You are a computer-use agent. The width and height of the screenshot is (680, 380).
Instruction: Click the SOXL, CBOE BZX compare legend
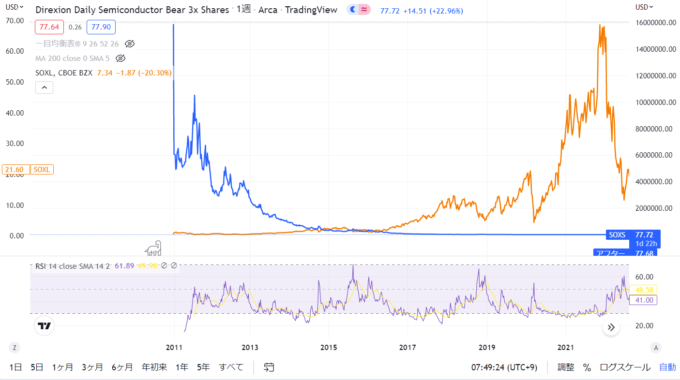click(x=64, y=73)
